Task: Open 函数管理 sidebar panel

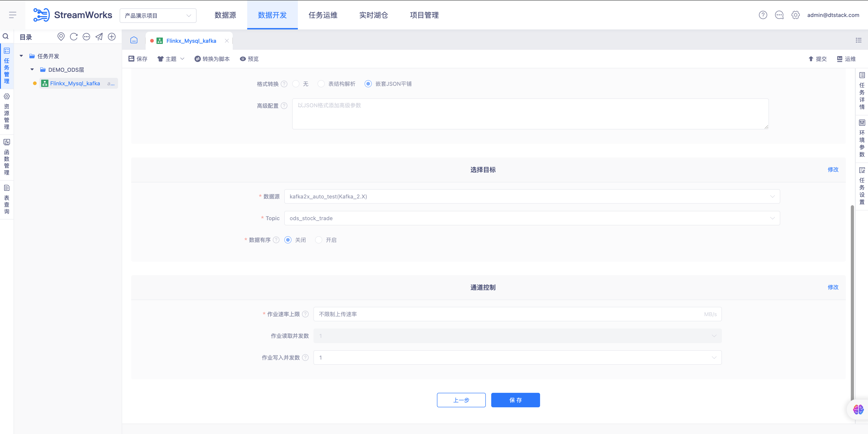Action: pyautogui.click(x=7, y=157)
